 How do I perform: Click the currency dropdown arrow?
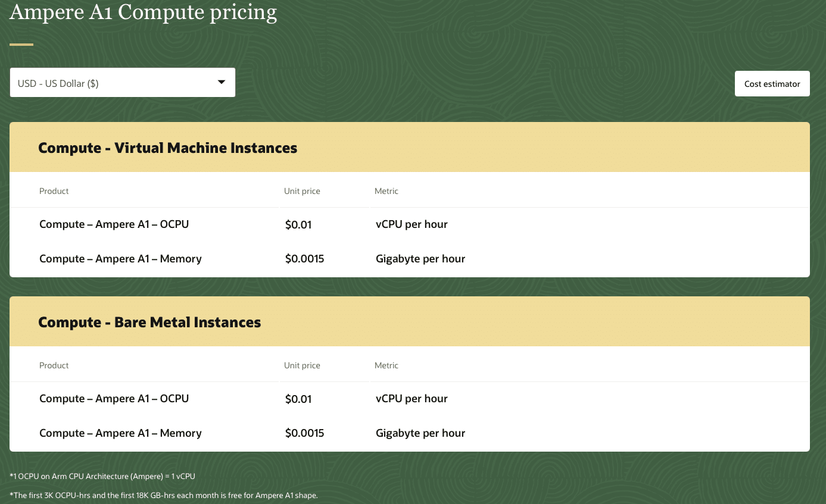(222, 82)
